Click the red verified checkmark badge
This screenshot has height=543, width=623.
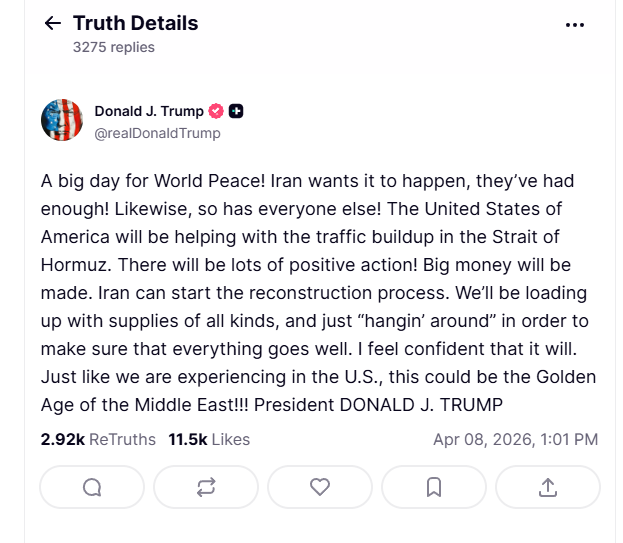pyautogui.click(x=216, y=111)
